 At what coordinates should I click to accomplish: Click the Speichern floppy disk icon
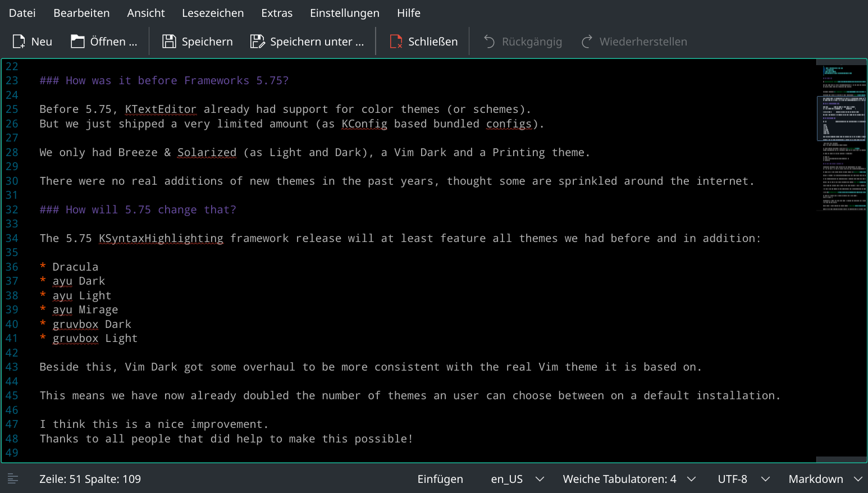[x=169, y=42]
